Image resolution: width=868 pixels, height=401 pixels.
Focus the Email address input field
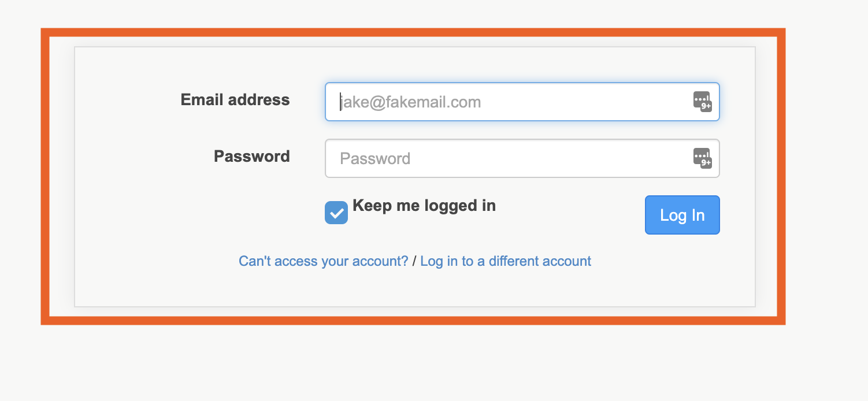tap(509, 102)
